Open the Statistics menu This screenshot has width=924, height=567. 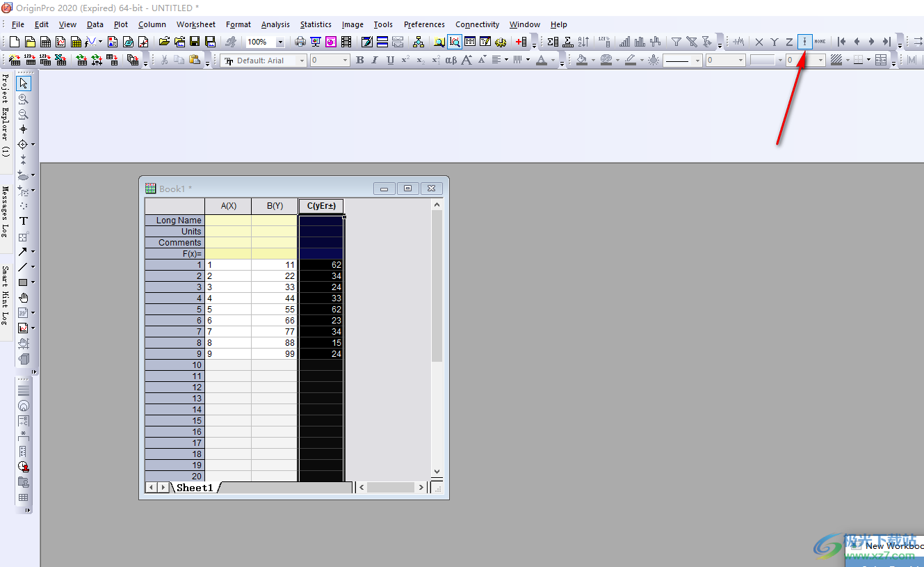click(x=316, y=24)
